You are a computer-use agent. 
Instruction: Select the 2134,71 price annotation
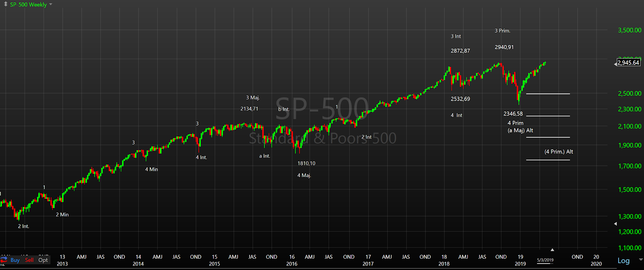[250, 109]
